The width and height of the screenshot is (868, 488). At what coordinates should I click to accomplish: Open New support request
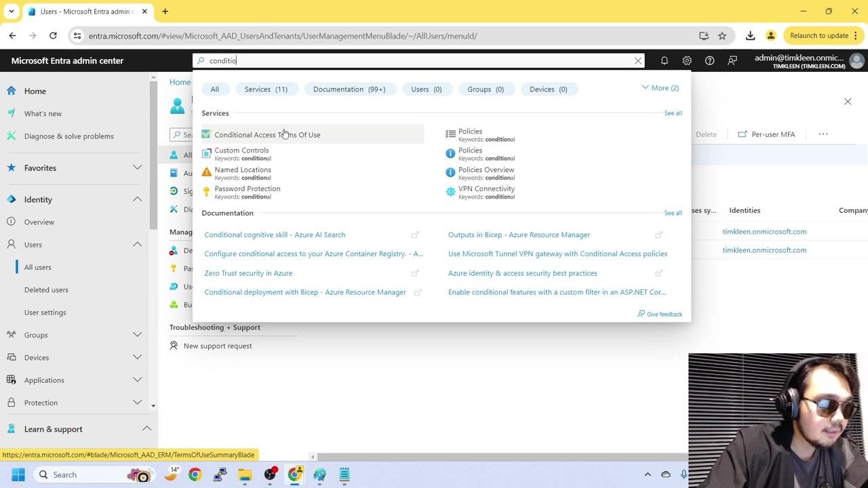click(218, 346)
